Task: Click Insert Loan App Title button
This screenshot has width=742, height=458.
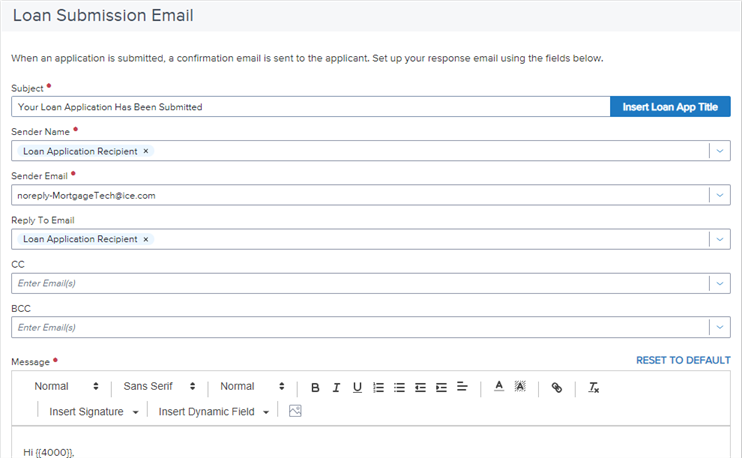Action: [x=670, y=107]
